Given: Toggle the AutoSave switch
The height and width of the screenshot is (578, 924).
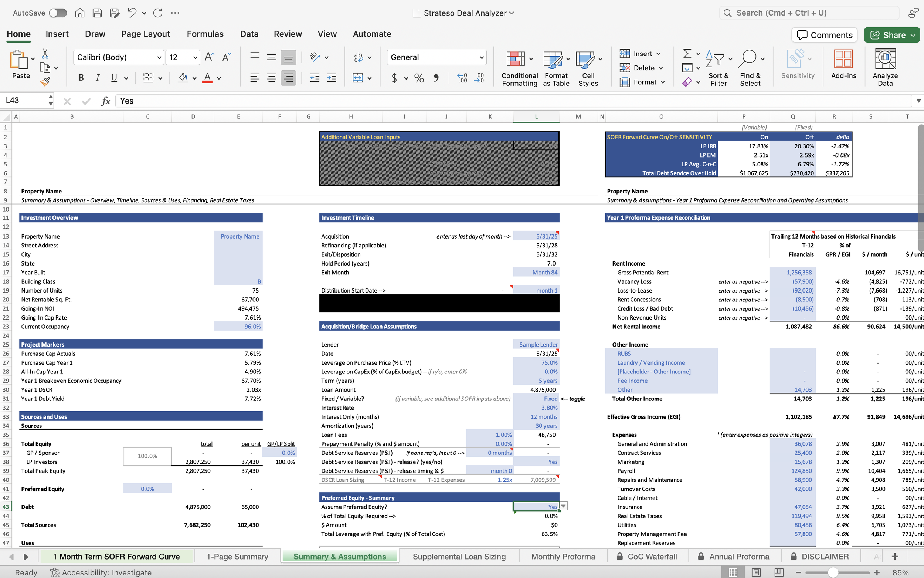Looking at the screenshot, I should [x=58, y=13].
